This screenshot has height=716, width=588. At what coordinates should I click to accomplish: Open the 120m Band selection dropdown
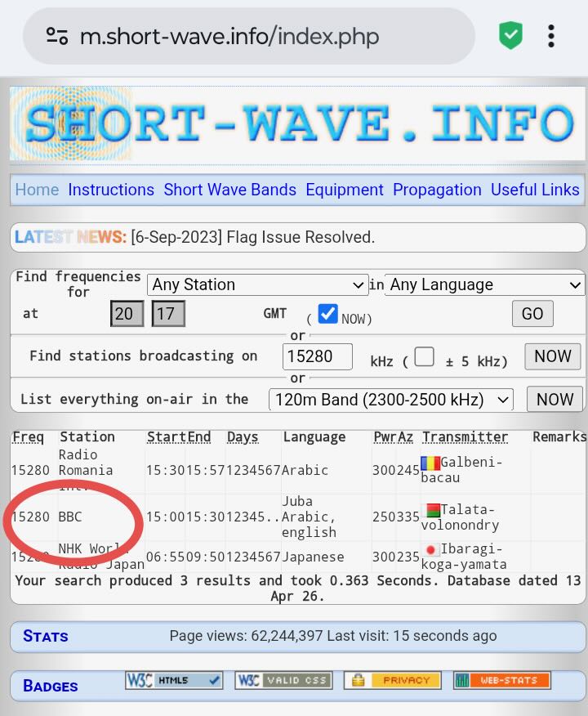(x=390, y=400)
